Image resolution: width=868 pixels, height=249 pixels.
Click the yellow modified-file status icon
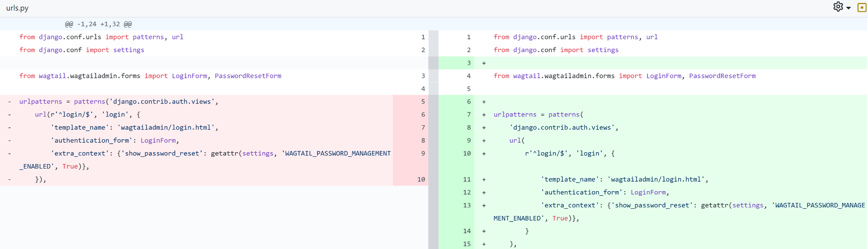(862, 8)
